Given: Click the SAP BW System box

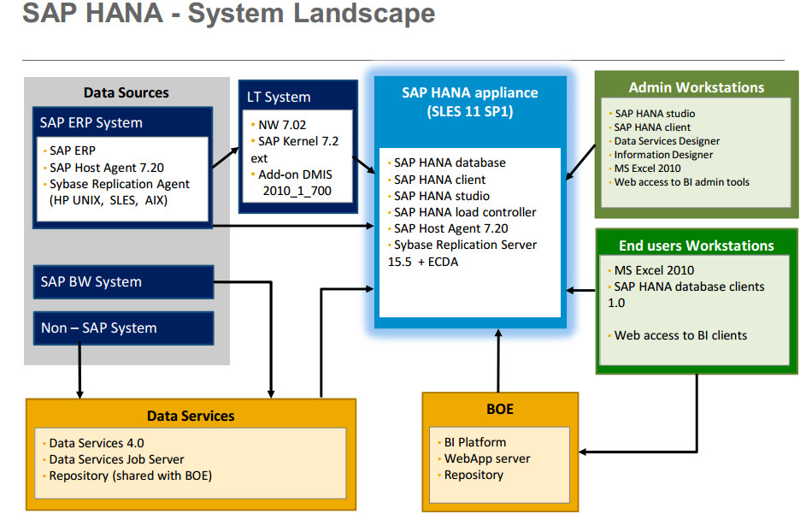Looking at the screenshot, I should [122, 282].
